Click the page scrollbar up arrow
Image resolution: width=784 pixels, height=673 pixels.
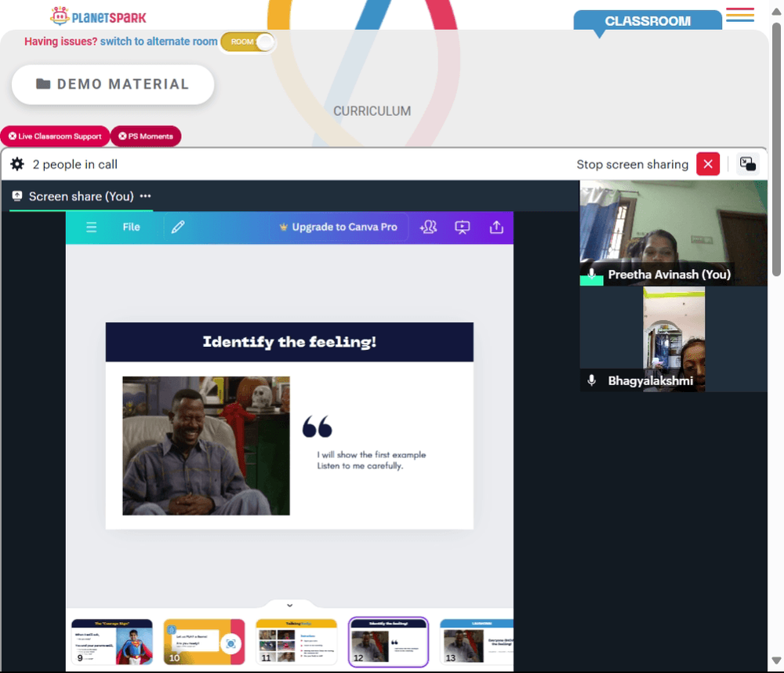click(776, 12)
